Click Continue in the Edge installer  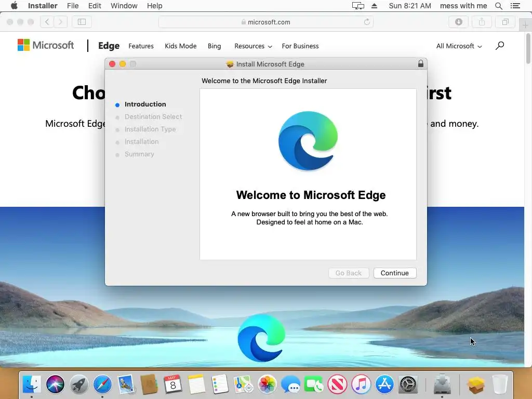point(395,273)
